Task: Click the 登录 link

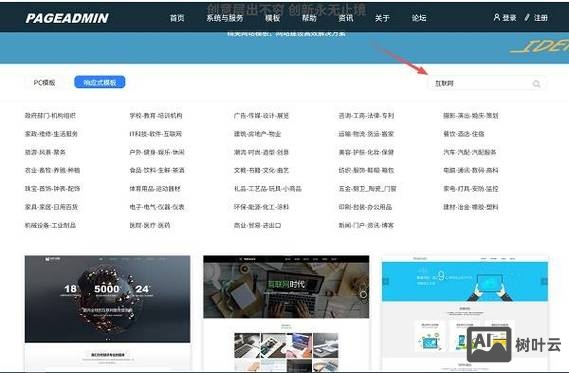Action: [x=509, y=17]
